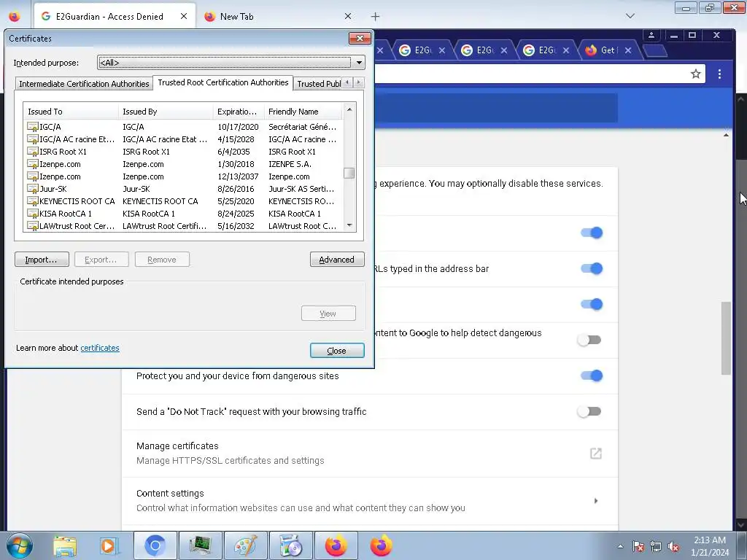The width and height of the screenshot is (747, 560).
Task: Switch to the Firefox New Tab
Action: (279, 17)
